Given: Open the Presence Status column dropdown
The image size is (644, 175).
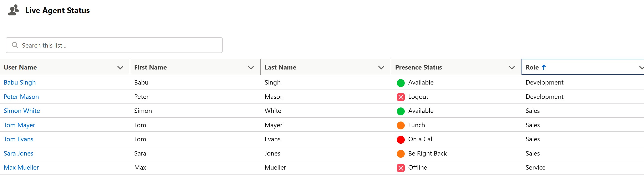Looking at the screenshot, I should [x=512, y=67].
